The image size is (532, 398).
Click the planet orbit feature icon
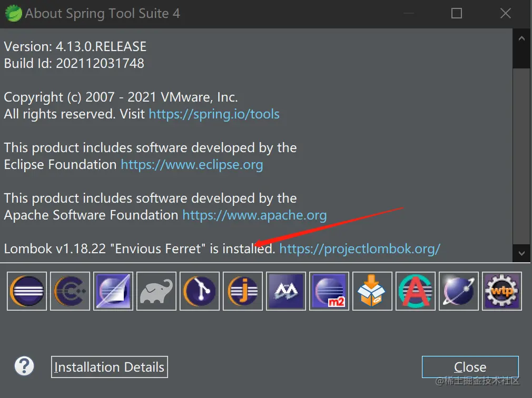click(x=459, y=291)
